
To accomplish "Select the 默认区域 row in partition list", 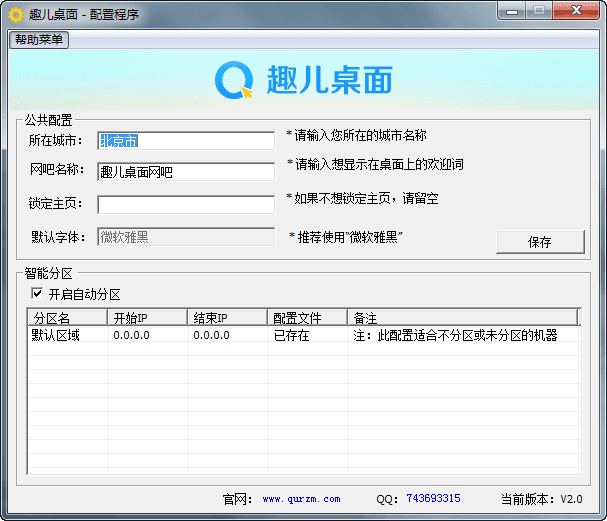I will pyautogui.click(x=56, y=336).
